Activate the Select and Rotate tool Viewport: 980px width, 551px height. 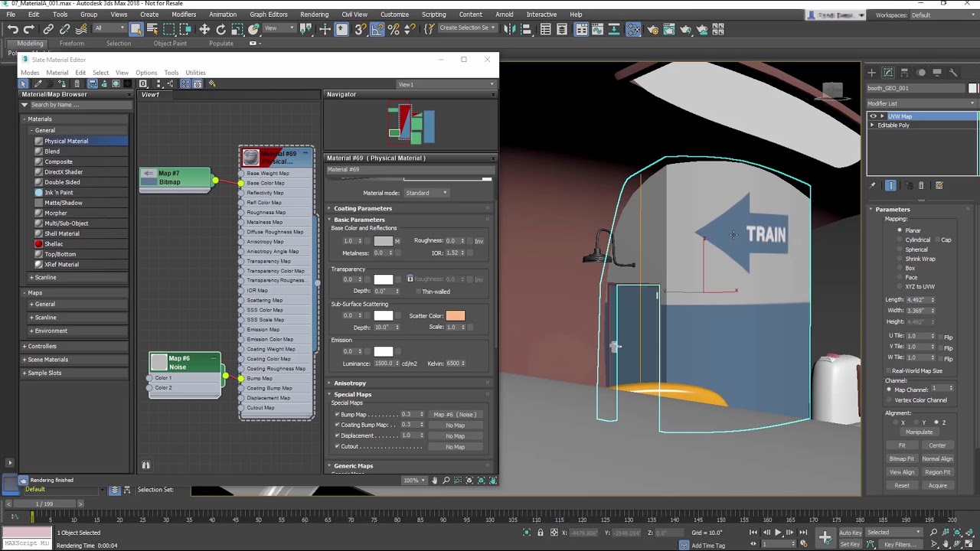(221, 29)
